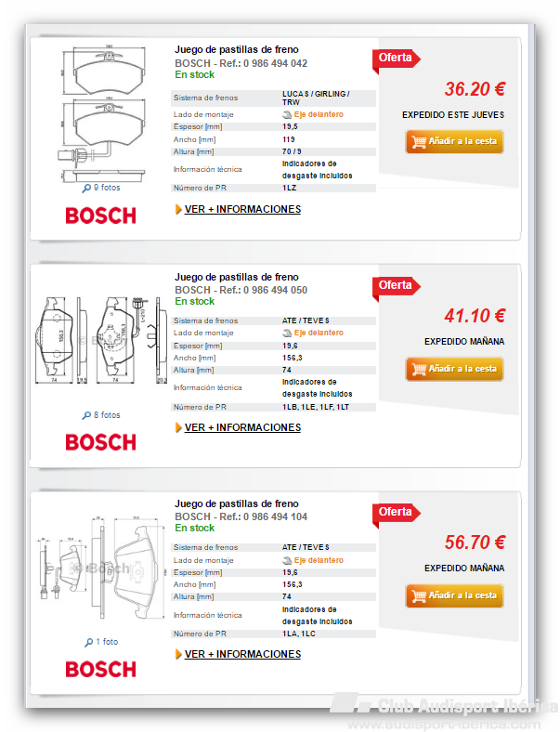Image resolution: width=560 pixels, height=732 pixels.
Task: Click brake disc icon next to first Eje delantero
Action: point(287,115)
